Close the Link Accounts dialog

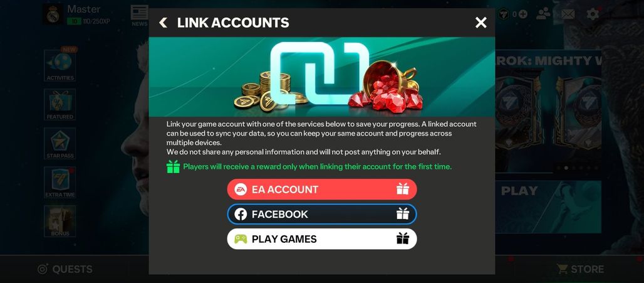pos(481,23)
